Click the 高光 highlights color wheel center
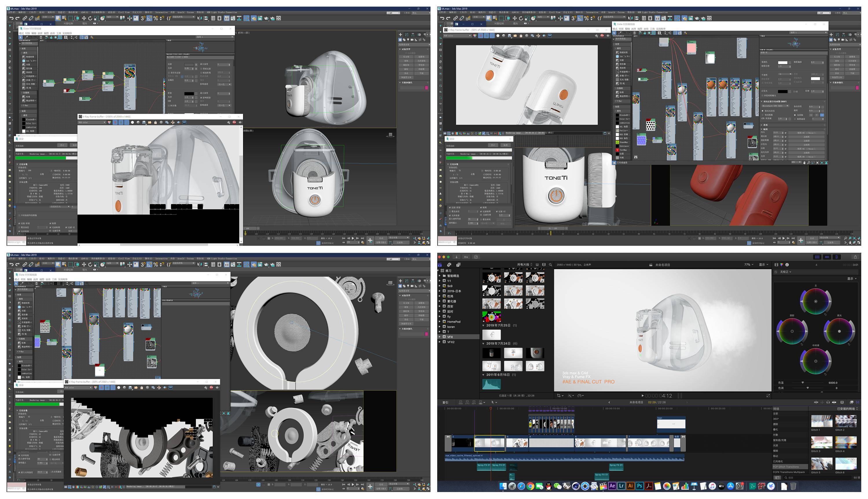The image size is (868, 499). point(839,332)
